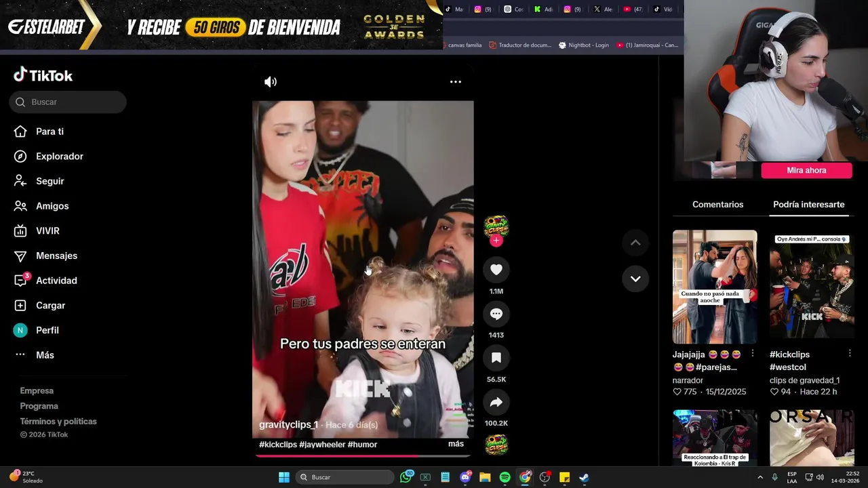Screen dimensions: 868x488
Task: Click the gravityclips_1 username on the video
Action: click(x=288, y=424)
